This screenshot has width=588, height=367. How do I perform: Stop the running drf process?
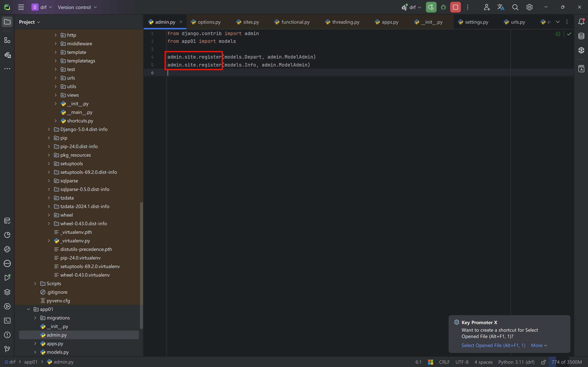[455, 7]
